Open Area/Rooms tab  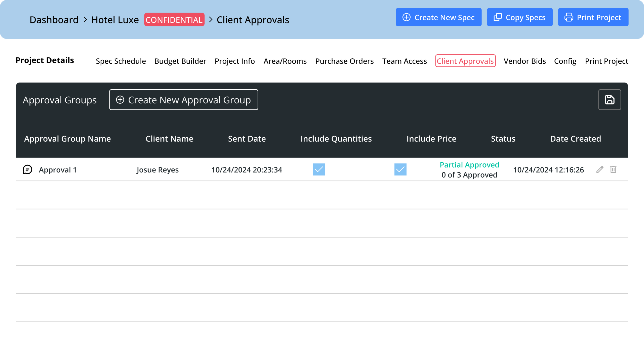pyautogui.click(x=285, y=61)
